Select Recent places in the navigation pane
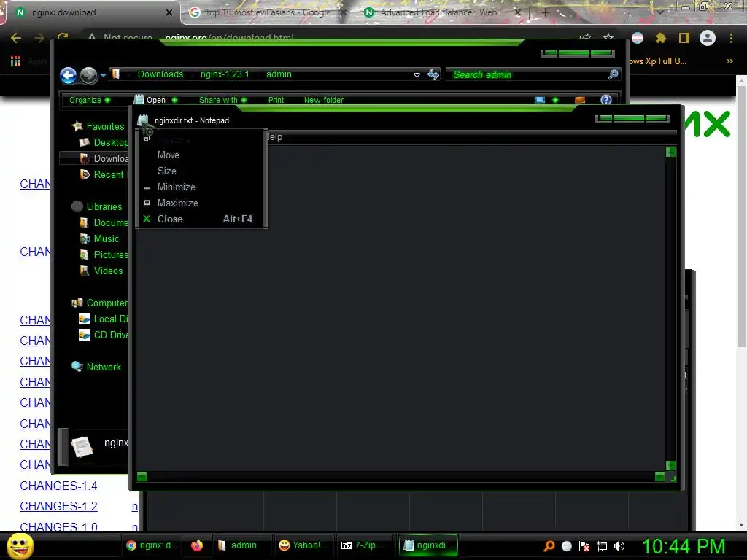747x560 pixels. (104, 175)
